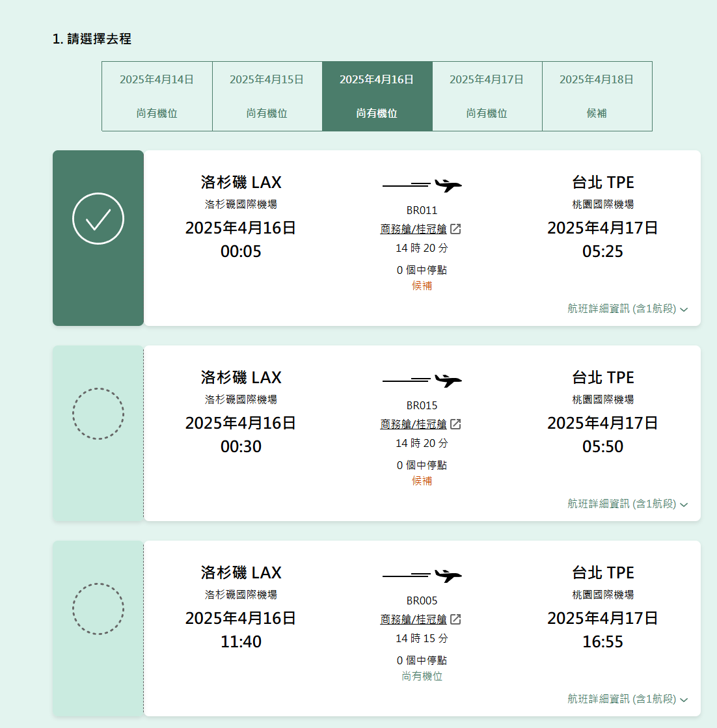Open 商務艙/桂冠艙 link for flight BR015
Image resolution: width=717 pixels, height=728 pixels.
point(414,424)
